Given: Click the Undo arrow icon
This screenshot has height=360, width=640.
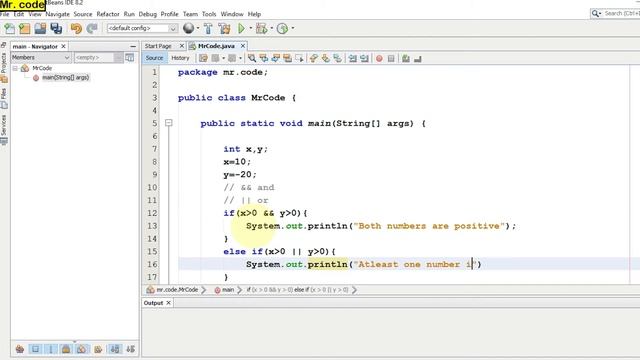Looking at the screenshot, I should (76, 28).
